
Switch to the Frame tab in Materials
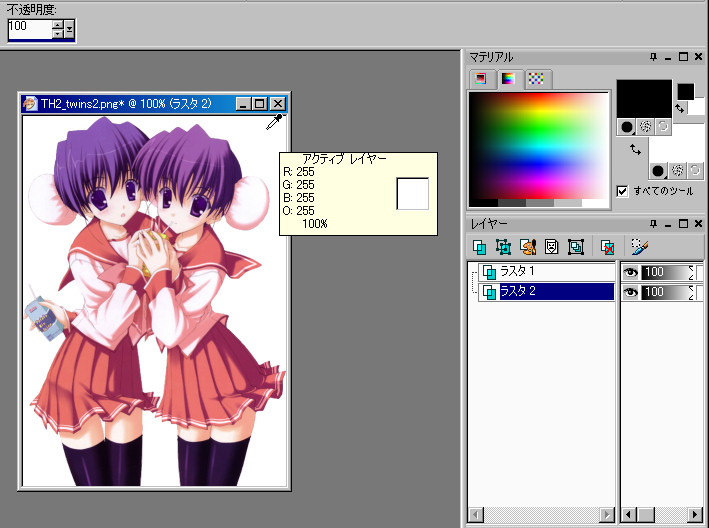click(480, 79)
